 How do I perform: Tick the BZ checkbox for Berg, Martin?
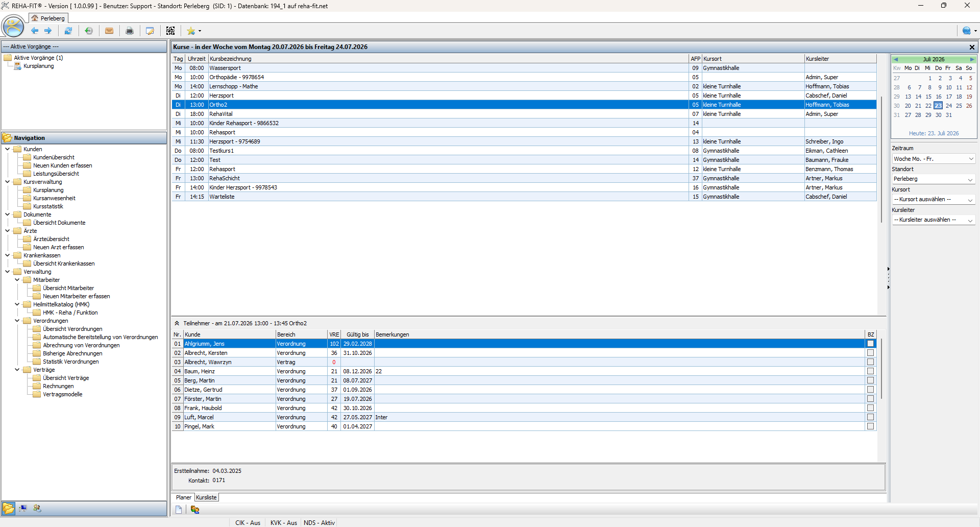(x=871, y=380)
